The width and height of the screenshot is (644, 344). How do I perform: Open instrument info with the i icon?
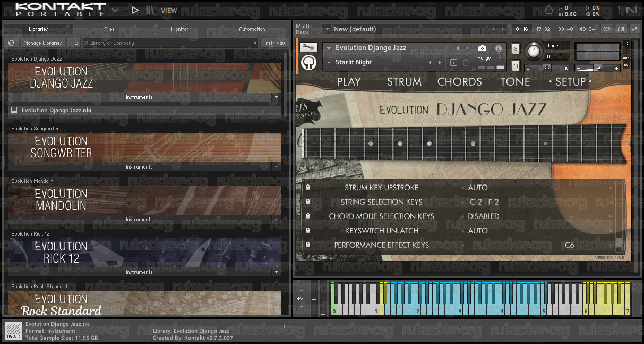click(x=498, y=48)
